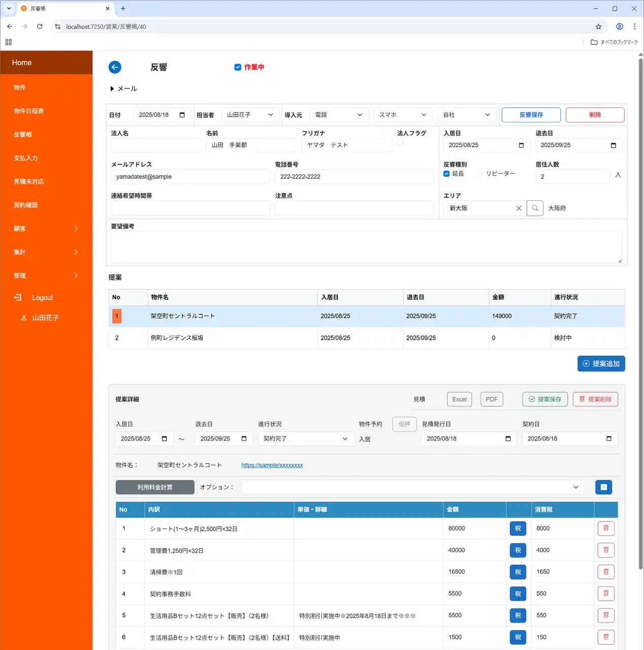This screenshot has height=650, width=644.
Task: Click the magnifier search icon beside エリア
Action: [x=535, y=208]
